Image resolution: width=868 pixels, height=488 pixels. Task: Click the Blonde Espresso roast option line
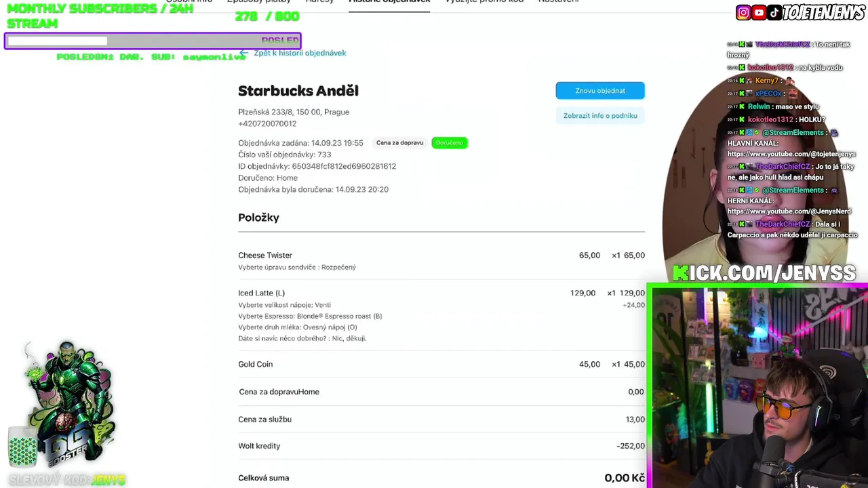[310, 316]
